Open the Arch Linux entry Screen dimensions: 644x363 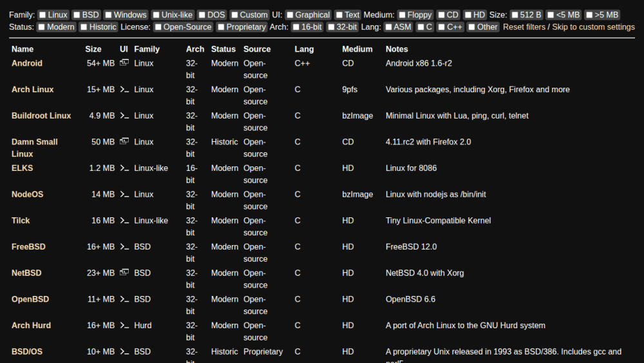(32, 90)
